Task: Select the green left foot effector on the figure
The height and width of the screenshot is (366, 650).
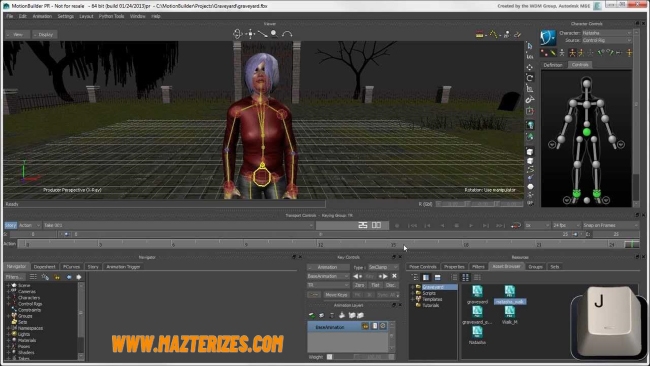Action: point(597,193)
